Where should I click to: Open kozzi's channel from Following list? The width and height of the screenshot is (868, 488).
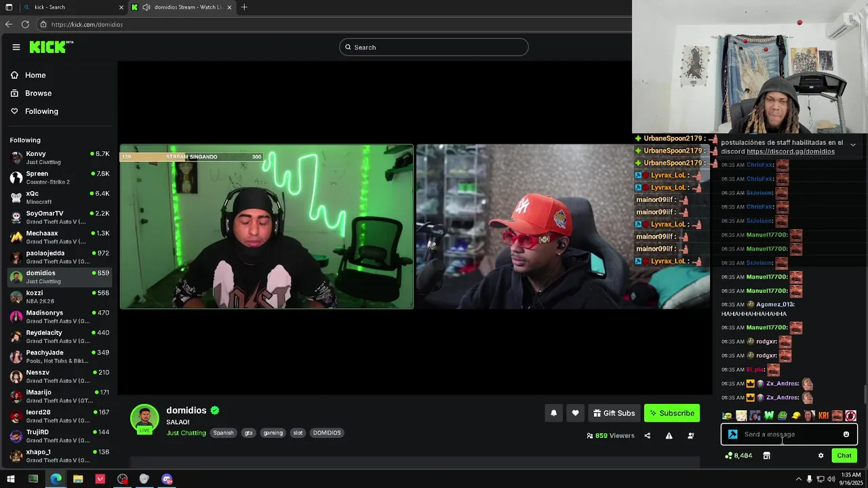pos(59,297)
